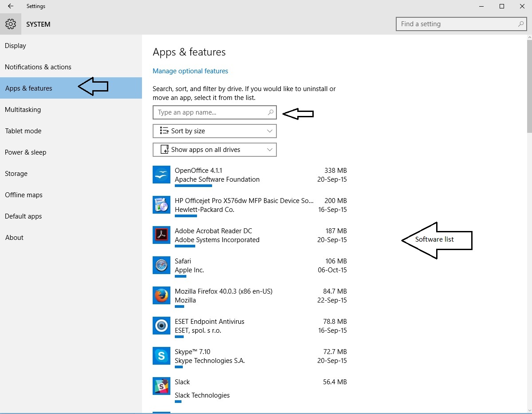
Task: Click the HP Officejet Pro app icon
Action: point(161,205)
